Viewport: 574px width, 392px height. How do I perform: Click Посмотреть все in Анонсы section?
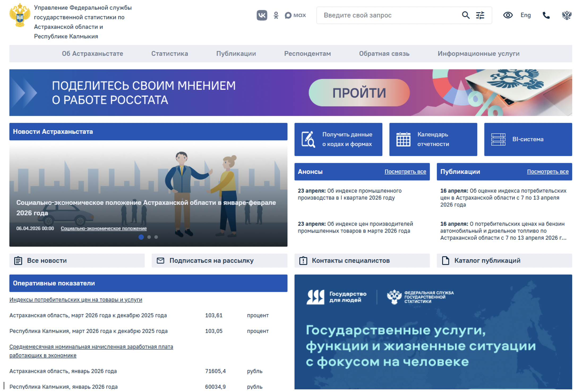(405, 172)
